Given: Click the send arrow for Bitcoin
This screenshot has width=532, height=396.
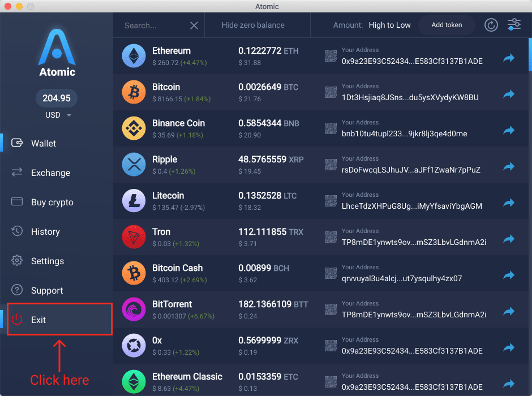Looking at the screenshot, I should (x=509, y=94).
